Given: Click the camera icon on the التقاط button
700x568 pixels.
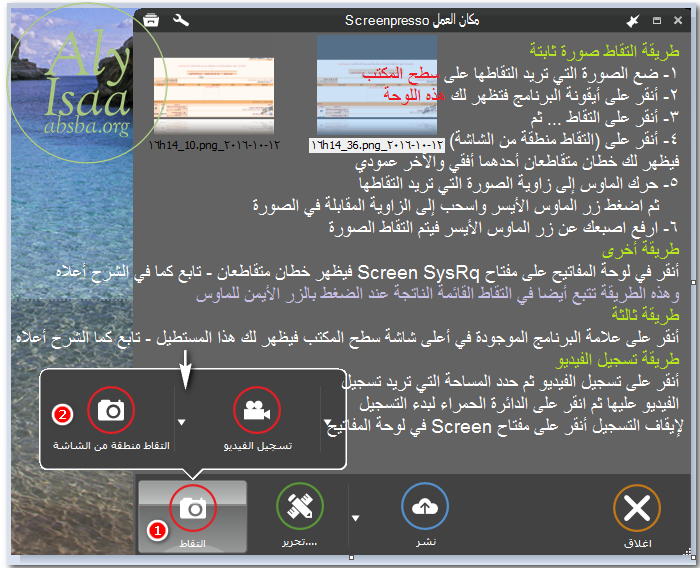Looking at the screenshot, I should pyautogui.click(x=191, y=509).
